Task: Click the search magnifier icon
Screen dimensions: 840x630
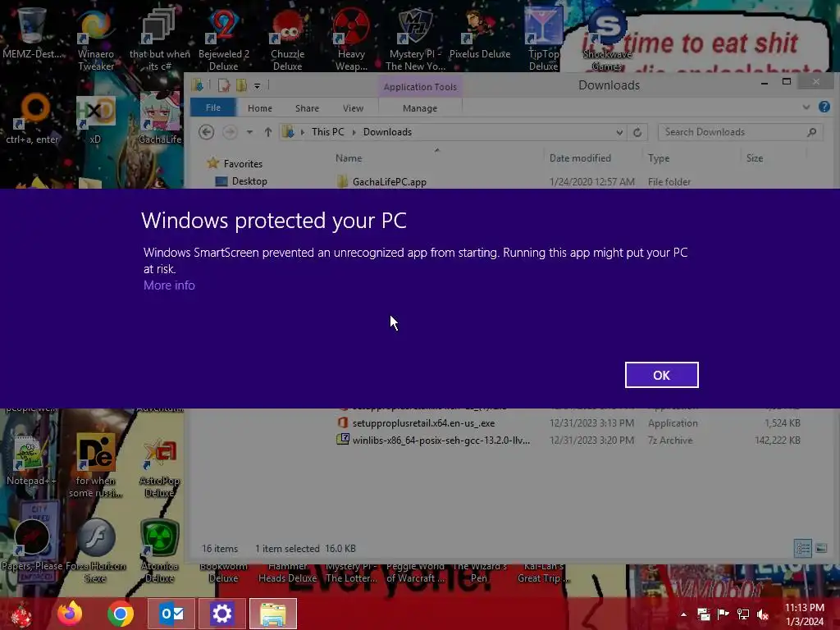Action: 811,132
